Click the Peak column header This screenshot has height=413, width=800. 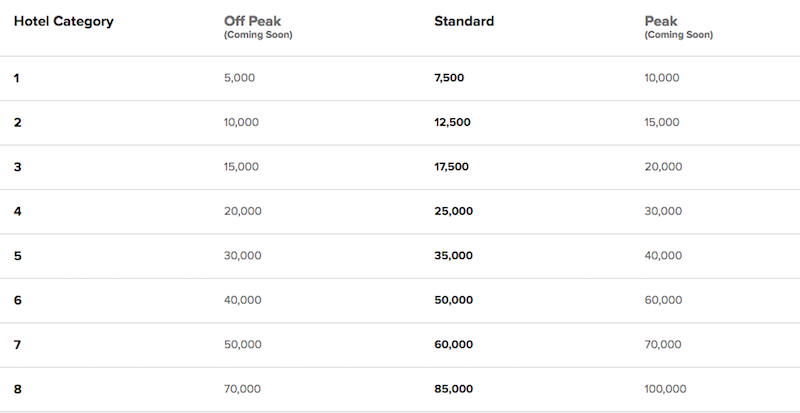tap(661, 21)
